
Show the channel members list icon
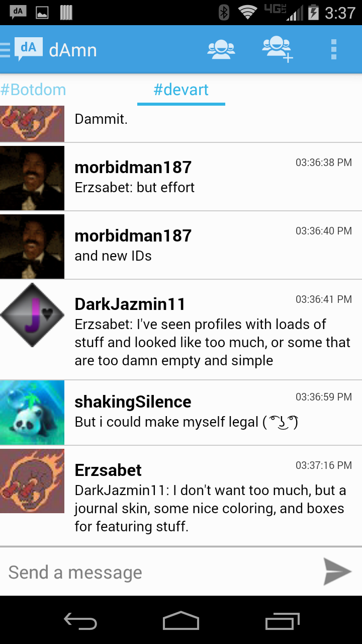coord(221,50)
